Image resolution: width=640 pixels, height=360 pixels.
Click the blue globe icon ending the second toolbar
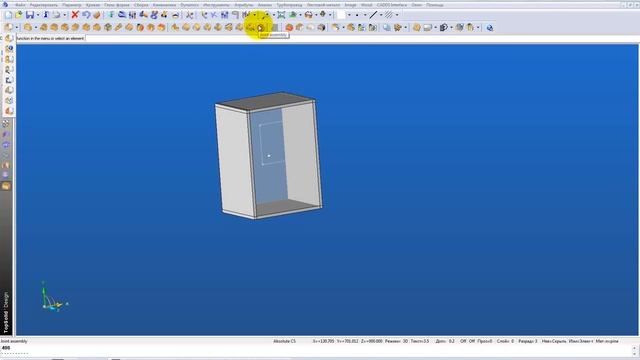(490, 28)
